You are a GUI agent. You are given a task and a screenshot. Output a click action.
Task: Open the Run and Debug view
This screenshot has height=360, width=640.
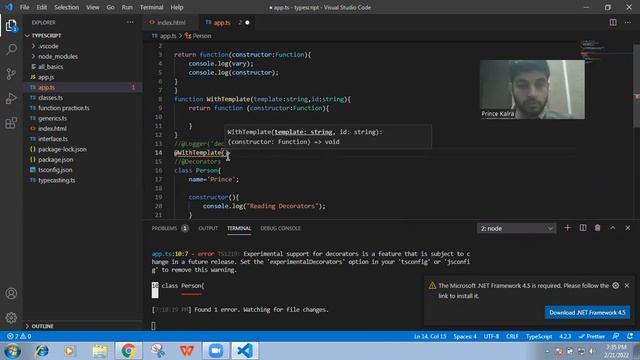point(11,98)
